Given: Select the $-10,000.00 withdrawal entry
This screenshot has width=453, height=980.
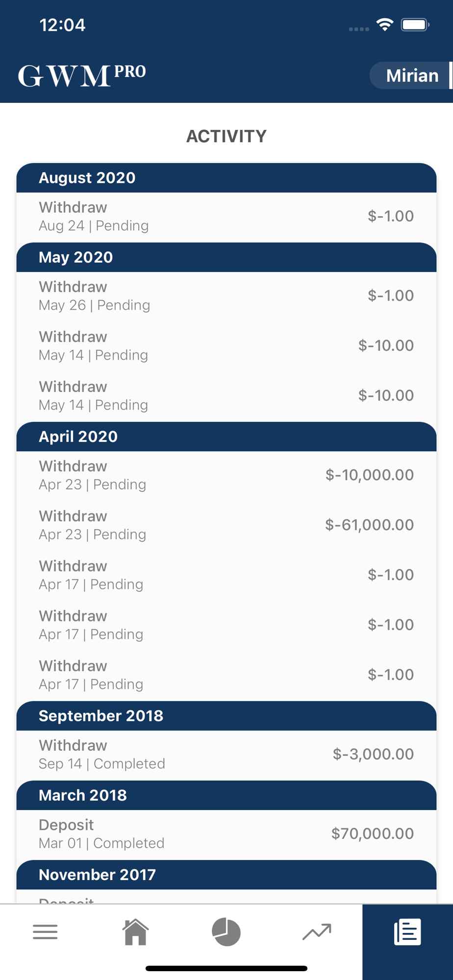Looking at the screenshot, I should pos(226,475).
